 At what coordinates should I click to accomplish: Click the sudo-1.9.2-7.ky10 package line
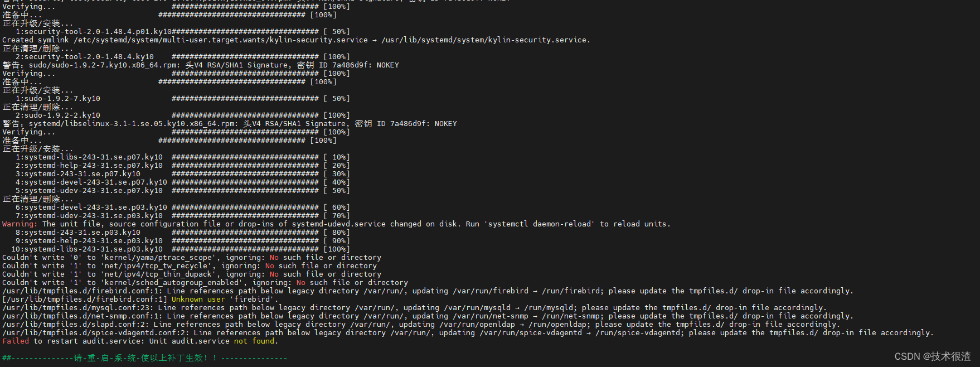[58, 98]
